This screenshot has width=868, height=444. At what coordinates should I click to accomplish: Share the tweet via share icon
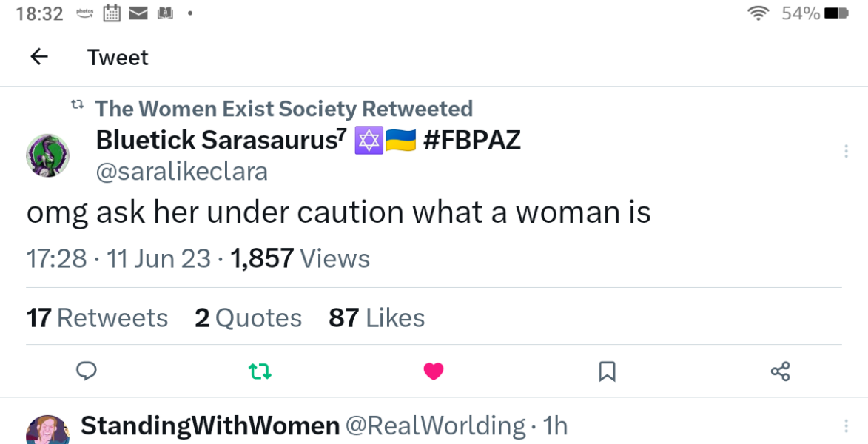coord(780,371)
